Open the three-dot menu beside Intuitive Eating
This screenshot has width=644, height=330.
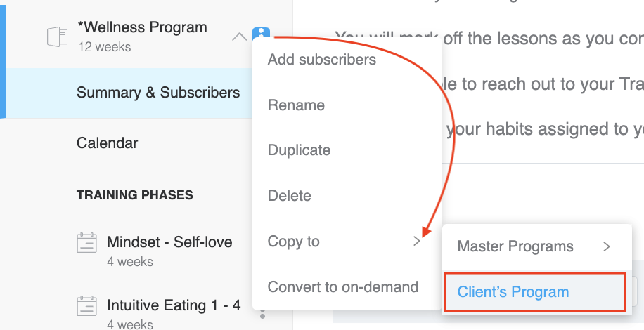[x=263, y=315]
